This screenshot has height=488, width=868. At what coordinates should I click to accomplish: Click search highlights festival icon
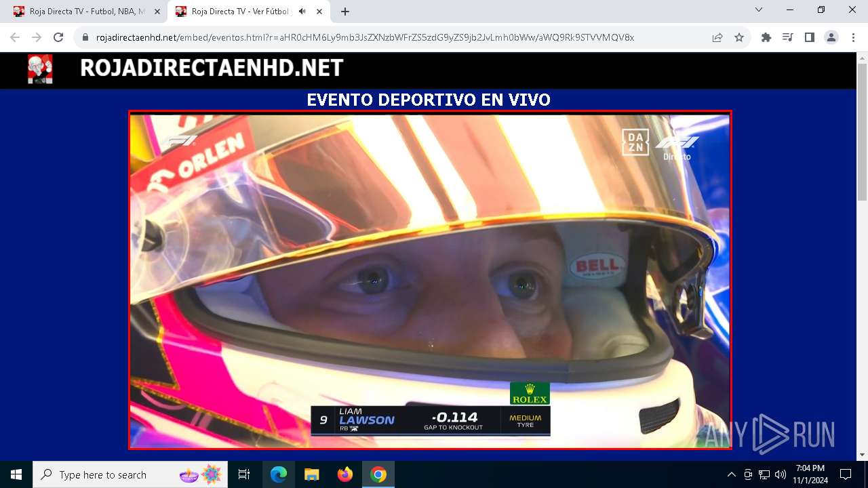coord(201,474)
